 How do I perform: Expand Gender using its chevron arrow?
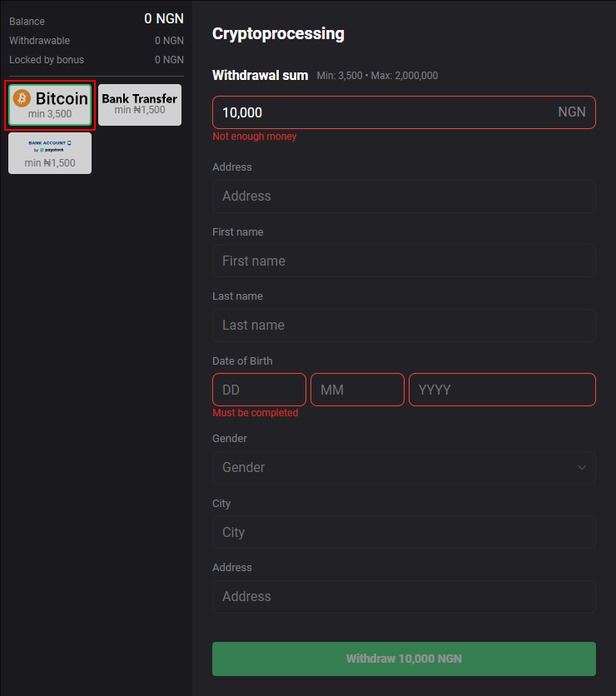pyautogui.click(x=582, y=468)
